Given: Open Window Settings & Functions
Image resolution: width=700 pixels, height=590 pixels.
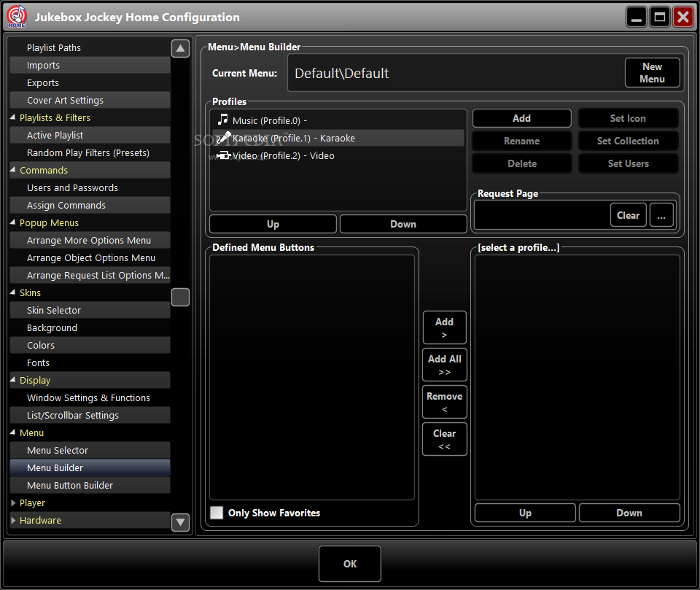Looking at the screenshot, I should 90,397.
